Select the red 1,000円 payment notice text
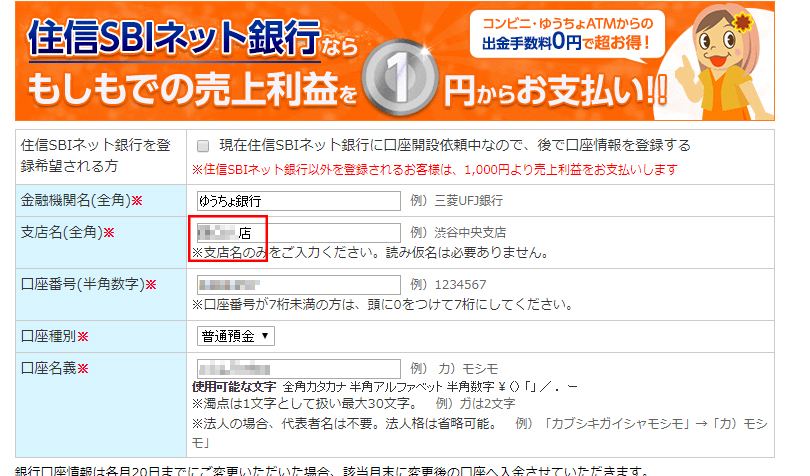The height and width of the screenshot is (476, 810). (x=434, y=170)
